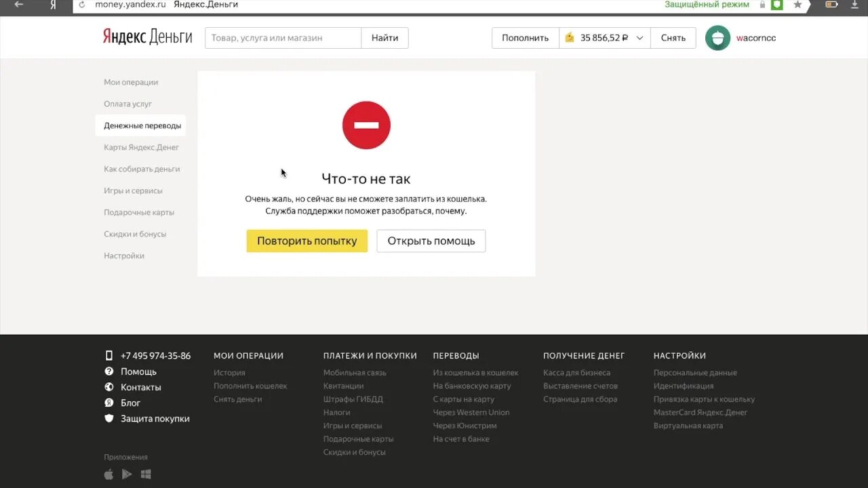Click the wallet icon near balance
868x488 pixels.
[x=570, y=38]
